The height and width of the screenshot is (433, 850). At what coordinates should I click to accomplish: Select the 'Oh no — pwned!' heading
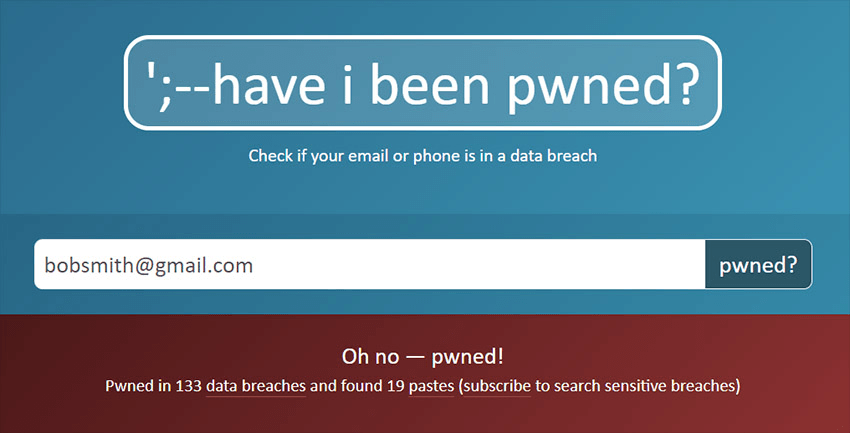(x=422, y=357)
